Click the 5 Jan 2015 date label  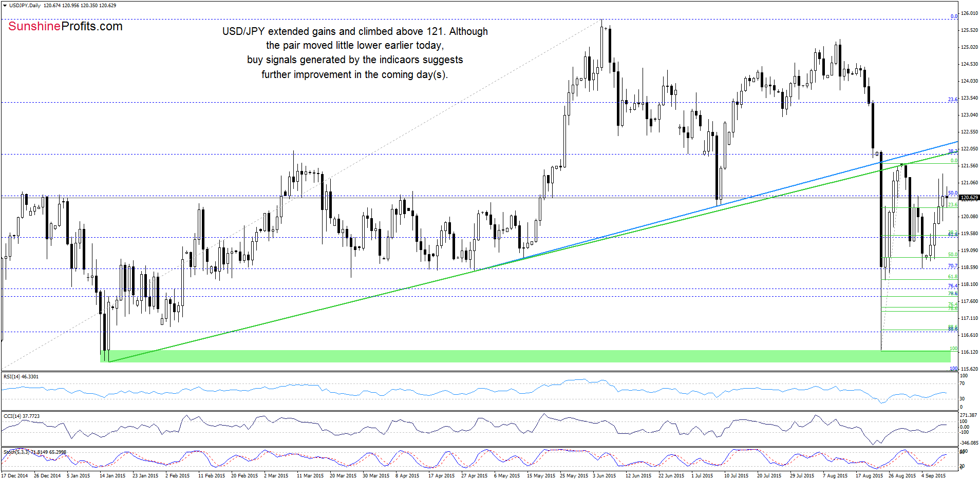(x=79, y=476)
